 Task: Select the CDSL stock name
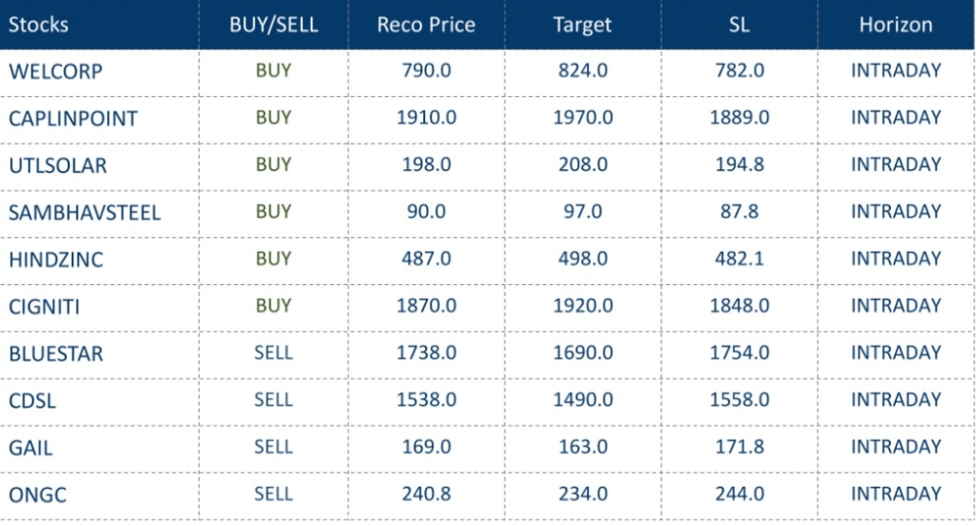(x=32, y=401)
